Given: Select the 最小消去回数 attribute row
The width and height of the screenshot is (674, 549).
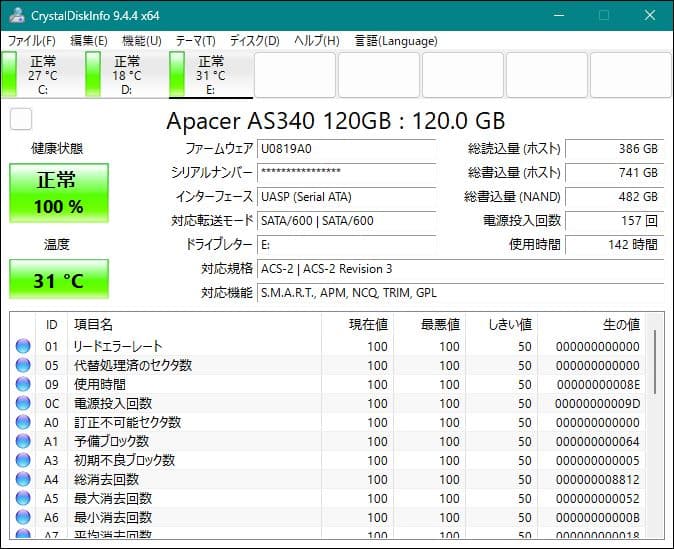Looking at the screenshot, I should (328, 517).
